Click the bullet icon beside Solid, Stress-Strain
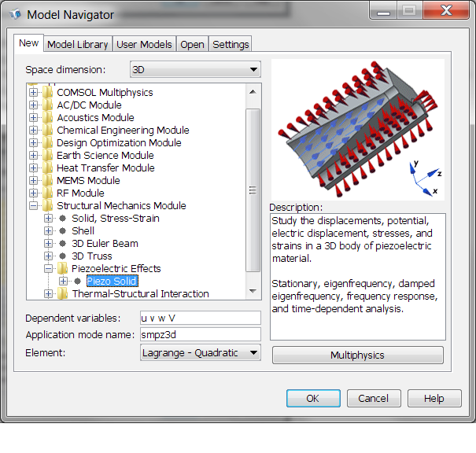Image resolution: width=476 pixels, height=453 pixels. point(62,218)
